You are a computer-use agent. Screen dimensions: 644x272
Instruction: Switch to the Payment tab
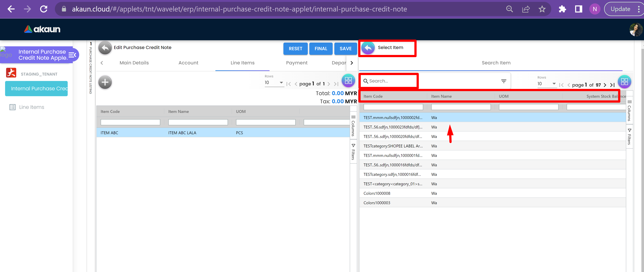[296, 63]
